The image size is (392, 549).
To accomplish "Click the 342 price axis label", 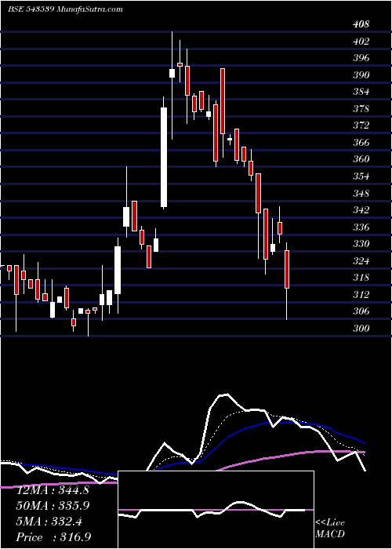I will click(x=361, y=210).
